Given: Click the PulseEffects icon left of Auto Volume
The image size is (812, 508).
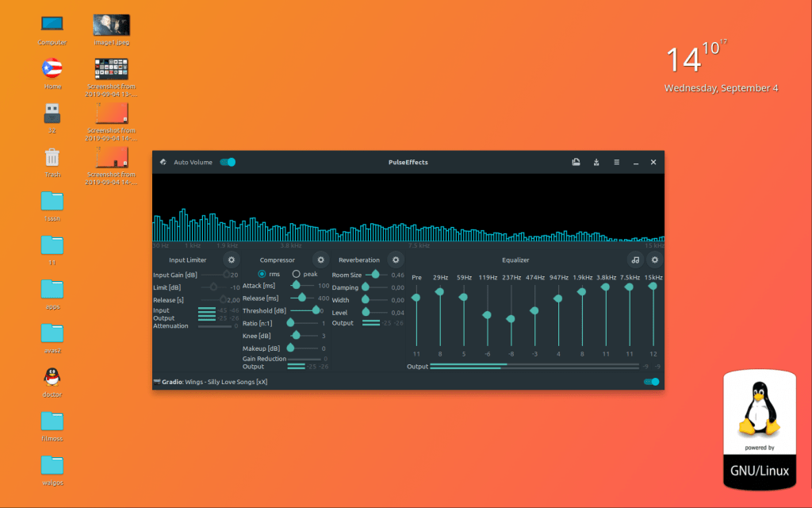Looking at the screenshot, I should 163,163.
